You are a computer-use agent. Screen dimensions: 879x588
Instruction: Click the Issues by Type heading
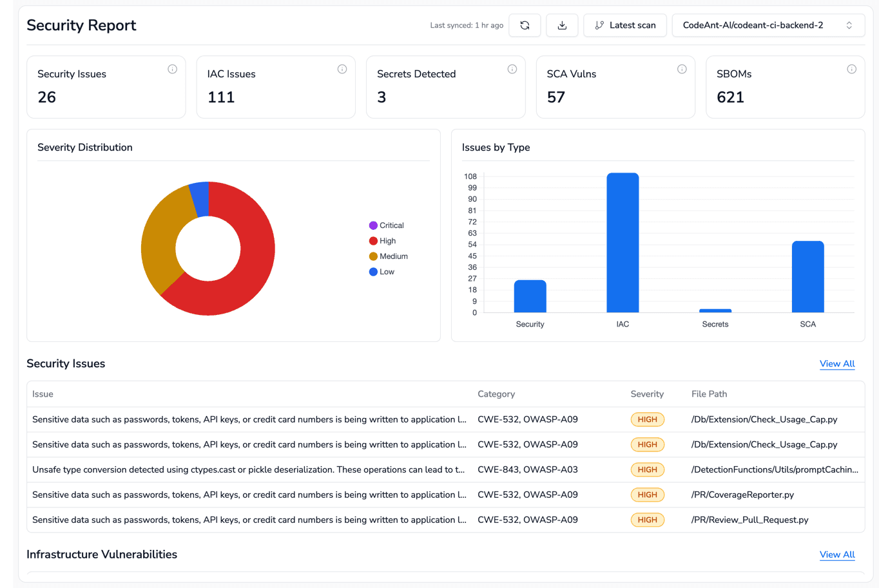[x=496, y=147]
